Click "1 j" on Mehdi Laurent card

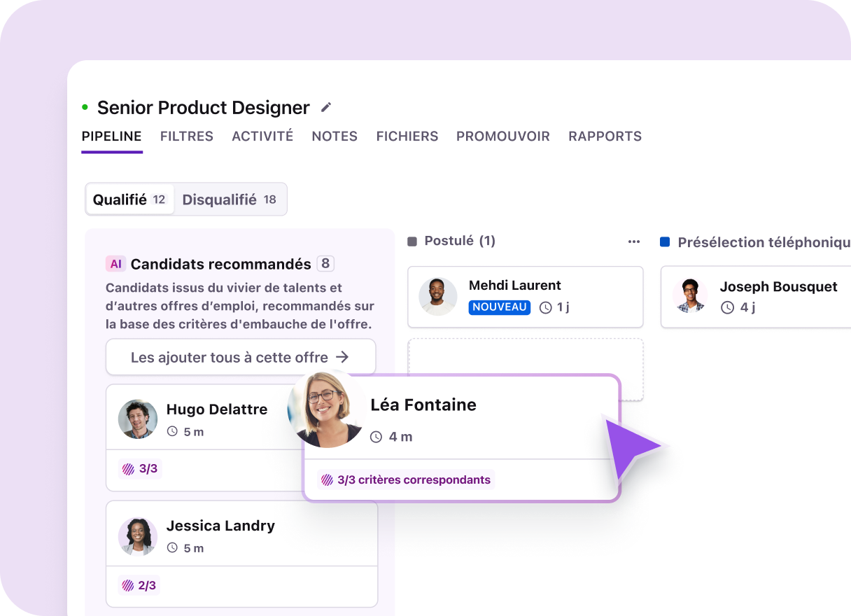click(563, 307)
